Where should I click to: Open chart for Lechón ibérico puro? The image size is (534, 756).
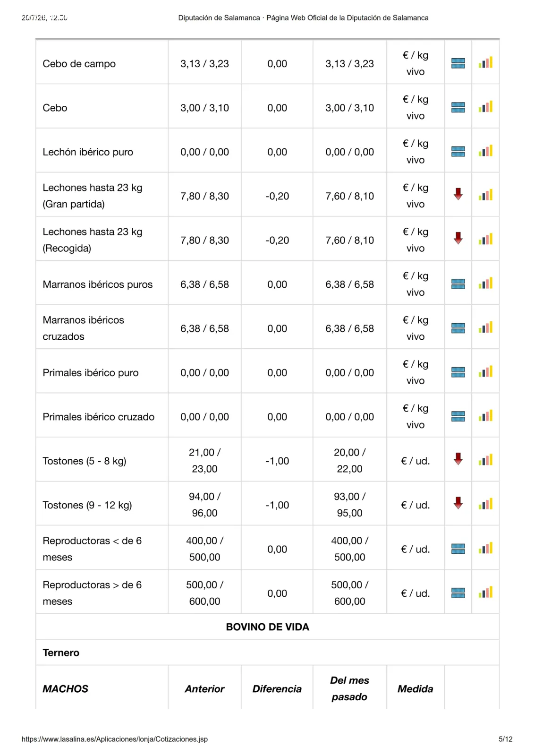[x=485, y=151]
